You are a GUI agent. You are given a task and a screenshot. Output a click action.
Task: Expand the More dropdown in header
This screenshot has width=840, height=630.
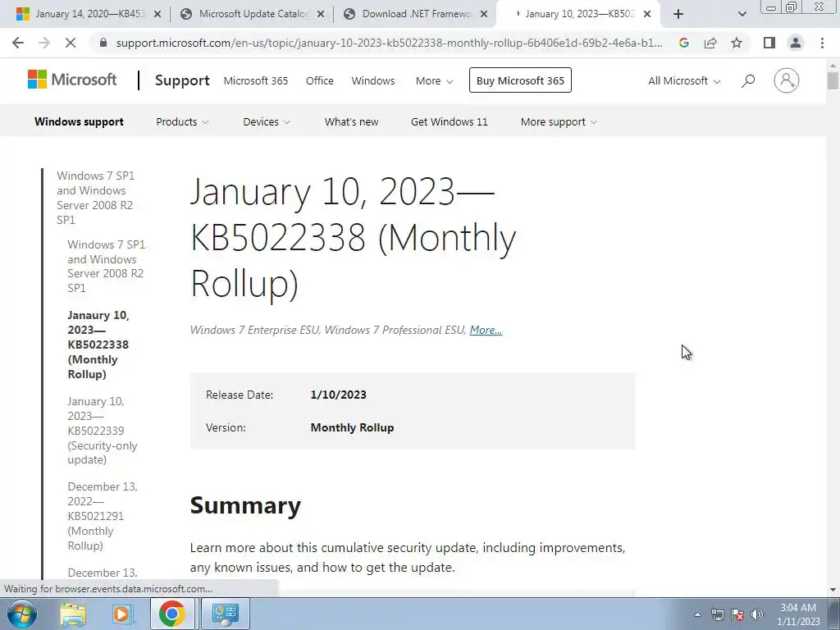pos(434,81)
